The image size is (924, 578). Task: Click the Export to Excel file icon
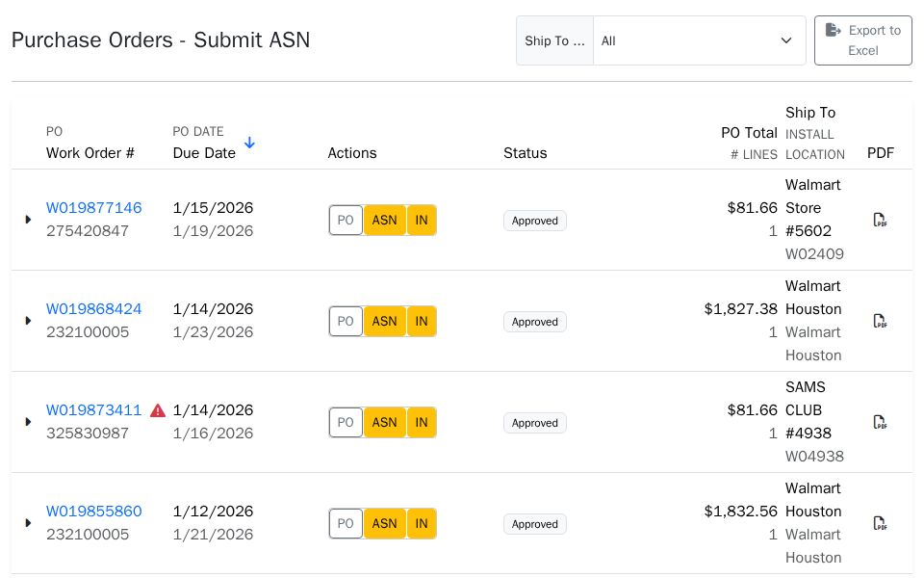(x=833, y=30)
